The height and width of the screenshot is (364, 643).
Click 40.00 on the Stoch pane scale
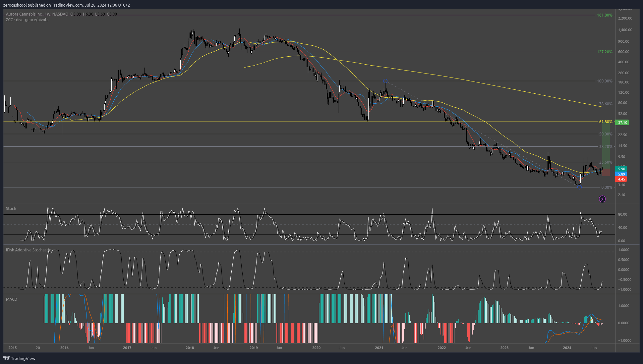pos(623,228)
